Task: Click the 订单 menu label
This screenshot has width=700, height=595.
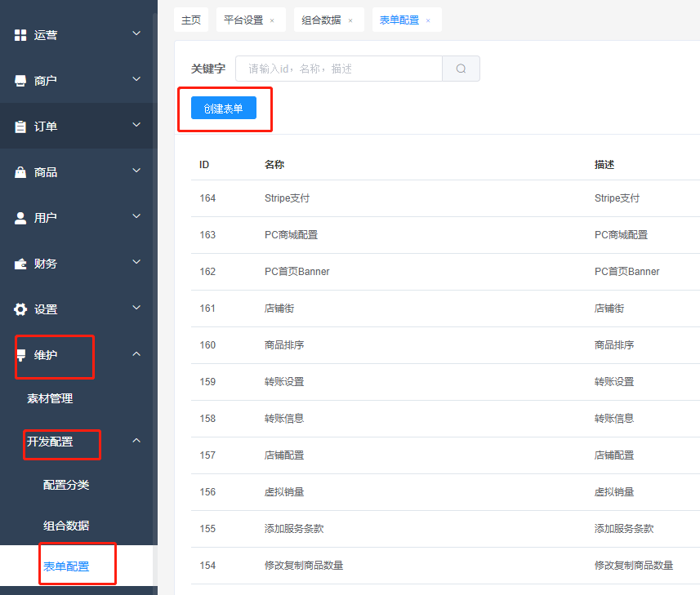Action: [x=46, y=127]
